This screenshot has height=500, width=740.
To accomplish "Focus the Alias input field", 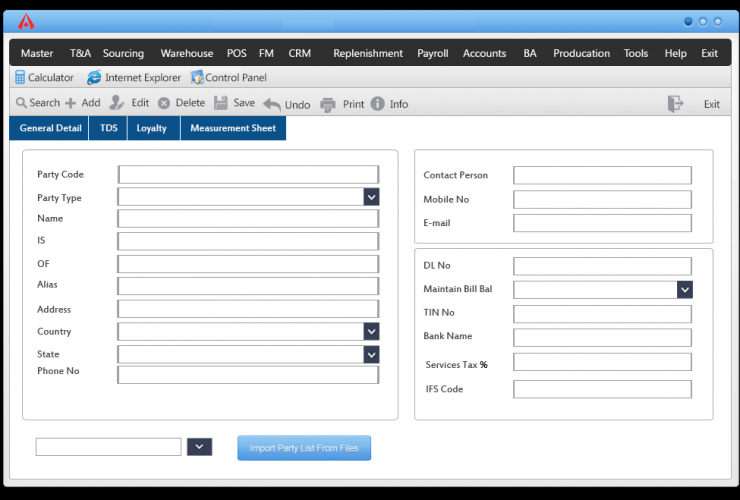I will coord(248,286).
